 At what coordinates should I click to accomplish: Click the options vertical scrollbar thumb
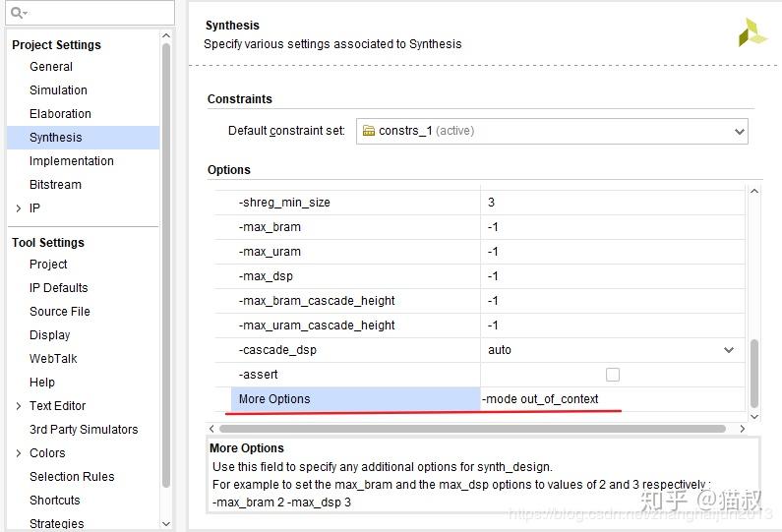coord(754,372)
